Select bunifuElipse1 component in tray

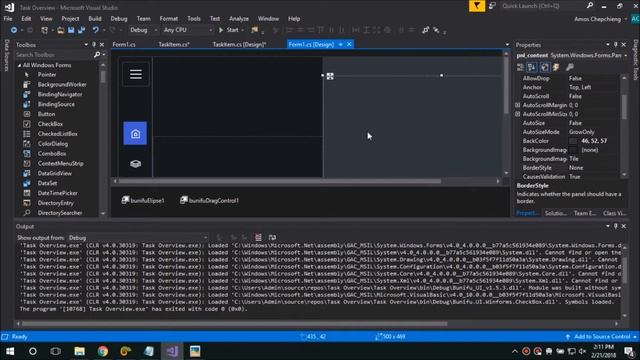click(143, 200)
